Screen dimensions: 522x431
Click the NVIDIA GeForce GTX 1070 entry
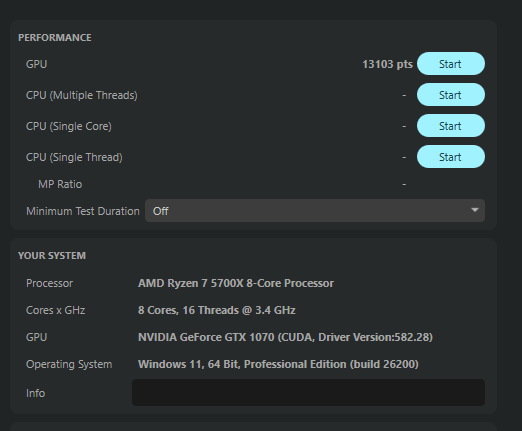coord(285,337)
